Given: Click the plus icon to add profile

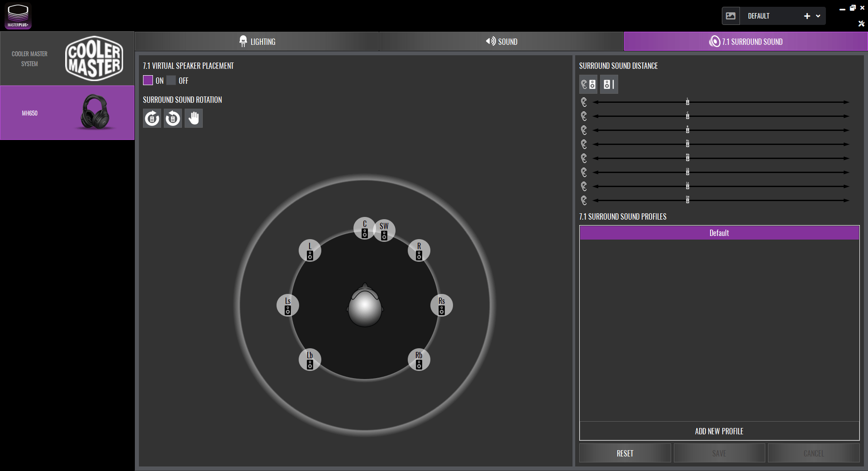Looking at the screenshot, I should [x=807, y=16].
